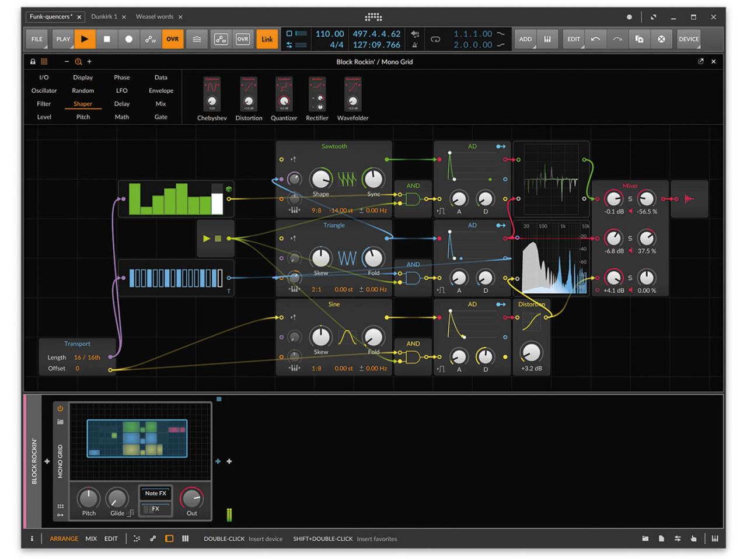Switch to the MIX view
Screen dimensions: 747x560
click(x=91, y=538)
